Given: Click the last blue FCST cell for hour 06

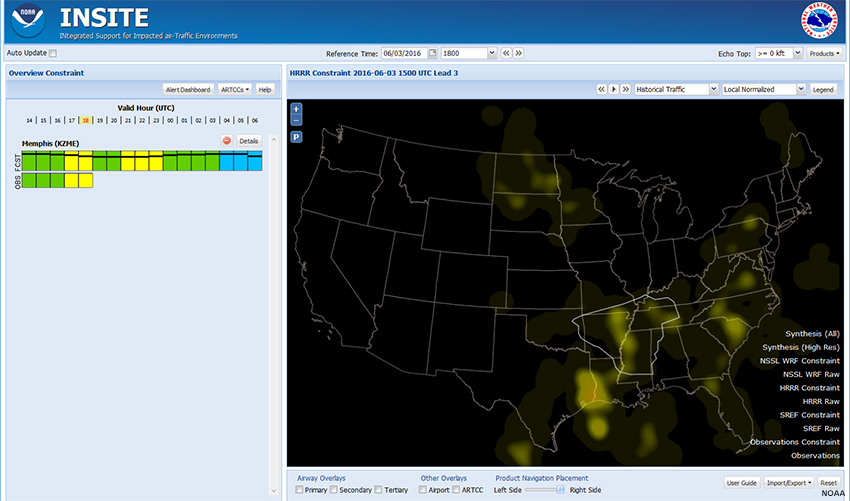Looking at the screenshot, I should pos(255,161).
